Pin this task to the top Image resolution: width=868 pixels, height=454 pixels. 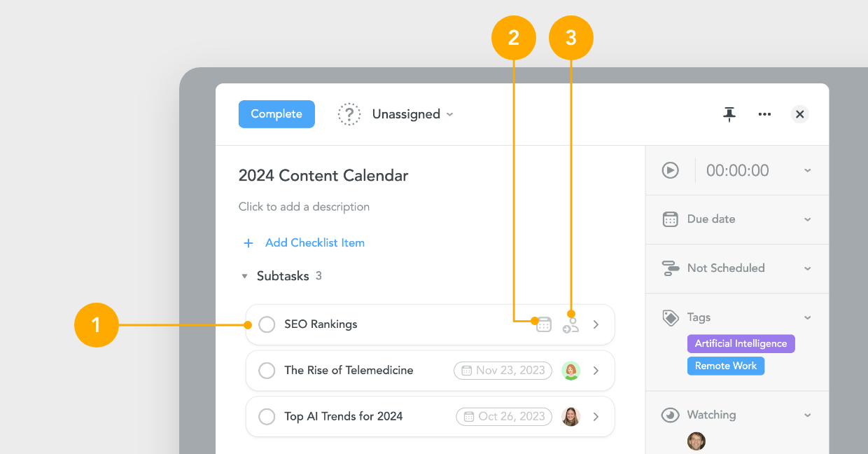coord(729,113)
